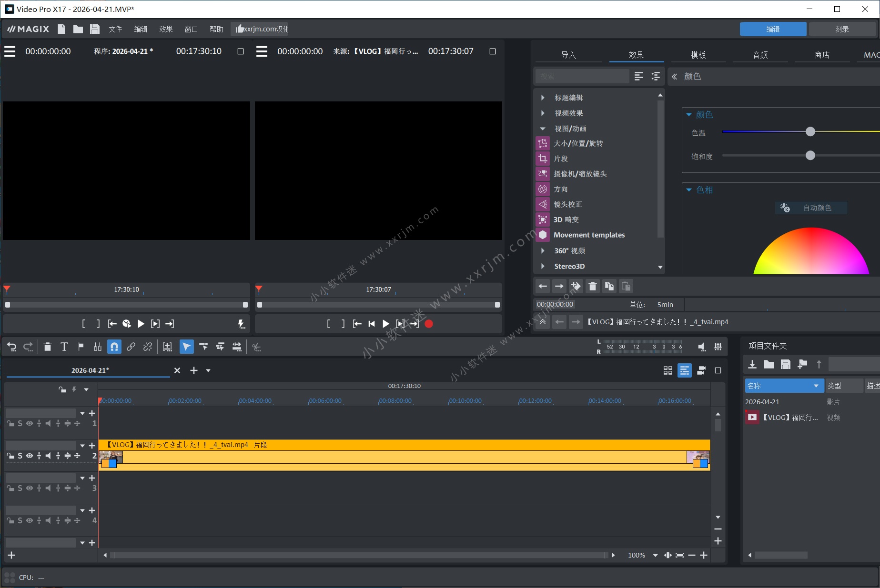This screenshot has width=880, height=588.
Task: Click the save project disk icon
Action: [x=95, y=29]
